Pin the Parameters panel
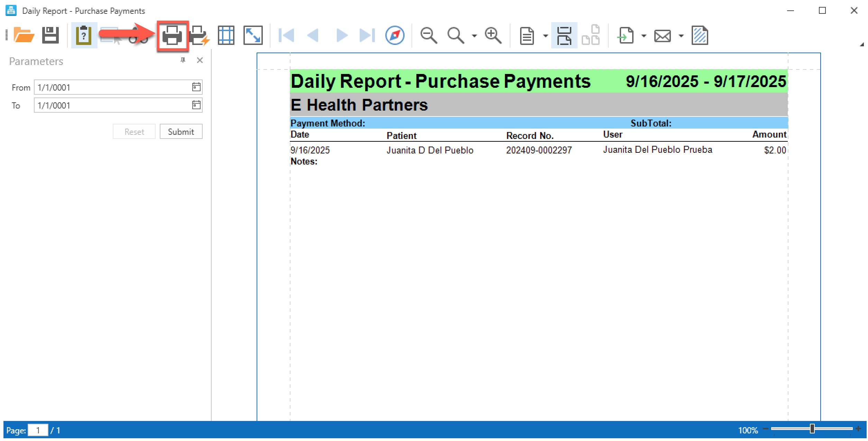 [183, 60]
